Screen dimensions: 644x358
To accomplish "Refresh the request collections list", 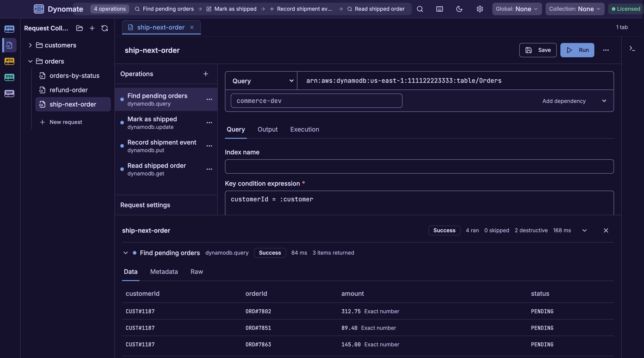I will coord(104,28).
